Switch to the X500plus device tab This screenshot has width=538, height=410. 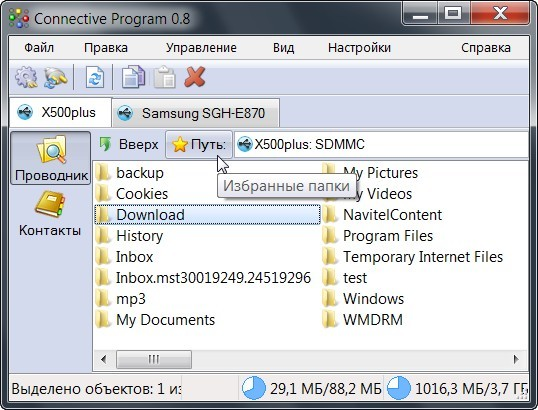[60, 113]
